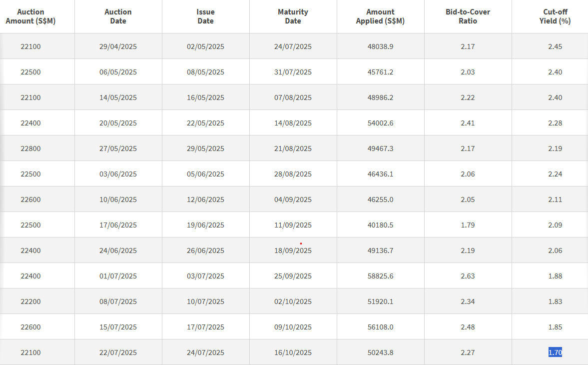Click amount applied 58825.6
The image size is (588, 365).
pos(380,276)
